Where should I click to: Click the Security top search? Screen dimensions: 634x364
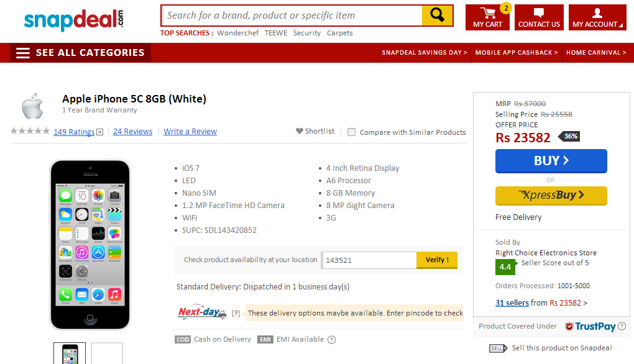tap(307, 33)
